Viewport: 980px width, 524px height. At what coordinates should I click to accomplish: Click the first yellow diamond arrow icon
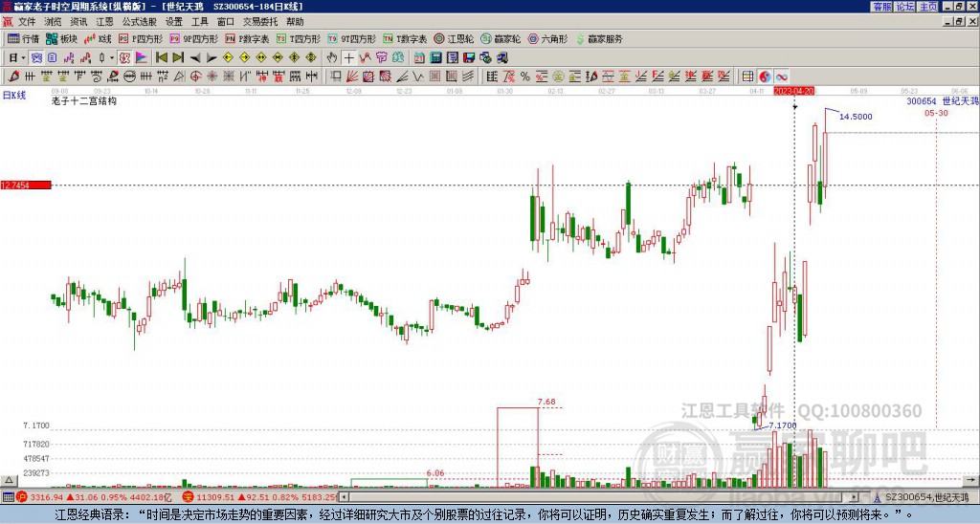tap(228, 57)
